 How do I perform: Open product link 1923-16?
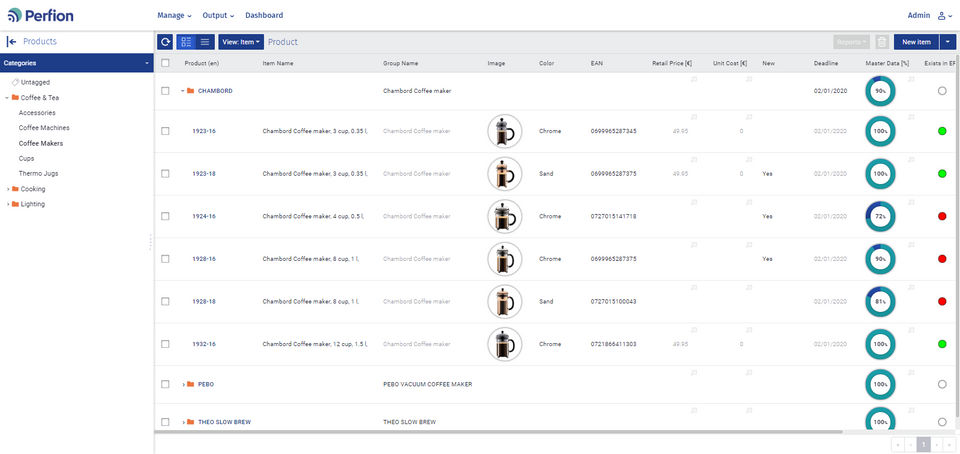tap(204, 131)
